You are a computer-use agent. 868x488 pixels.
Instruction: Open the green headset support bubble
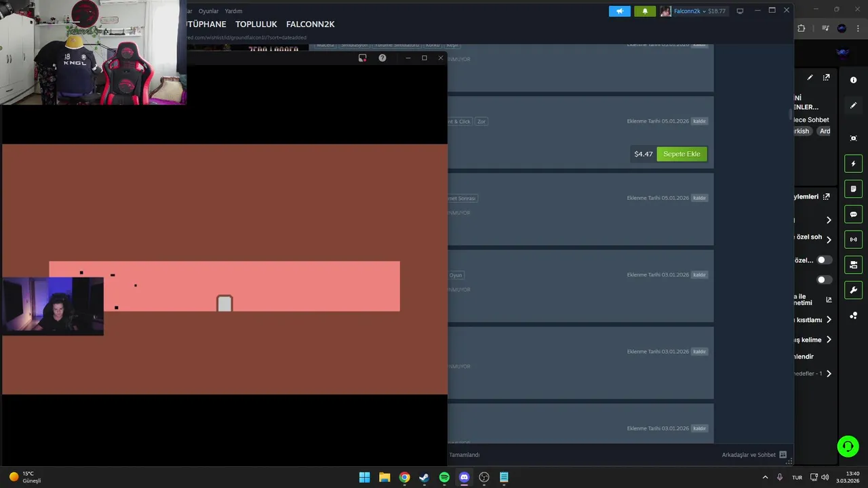click(848, 446)
